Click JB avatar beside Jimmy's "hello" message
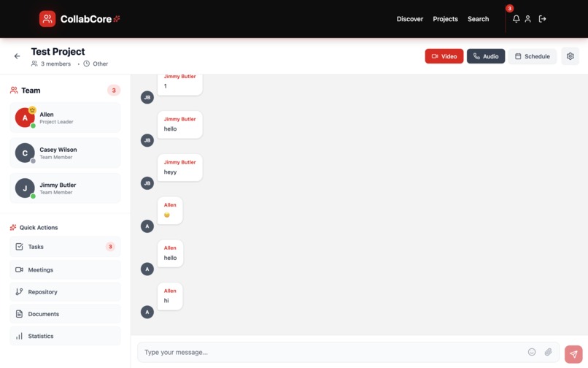 click(x=147, y=140)
